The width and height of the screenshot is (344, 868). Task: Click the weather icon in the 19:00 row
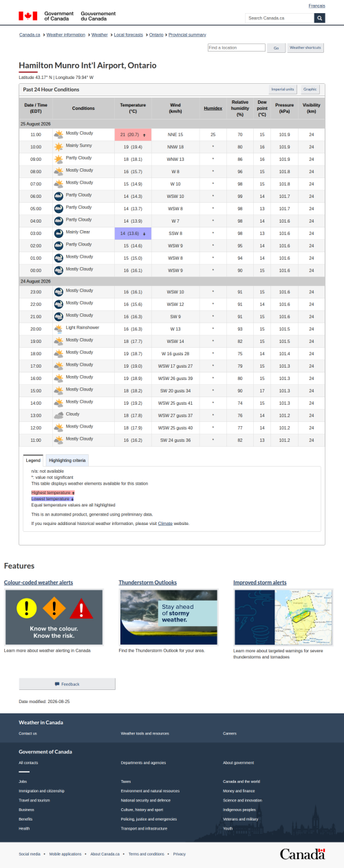pos(58,341)
